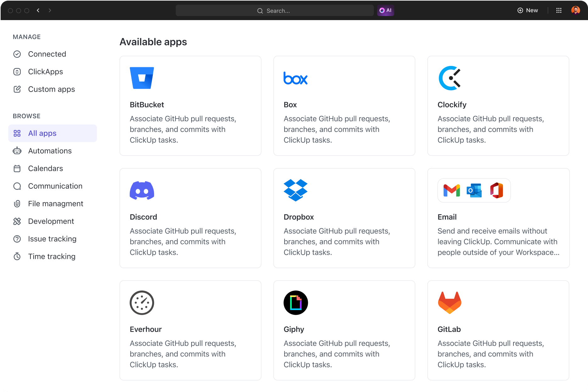Click the Time tracking stopwatch icon
The image size is (588, 392).
[x=17, y=256]
